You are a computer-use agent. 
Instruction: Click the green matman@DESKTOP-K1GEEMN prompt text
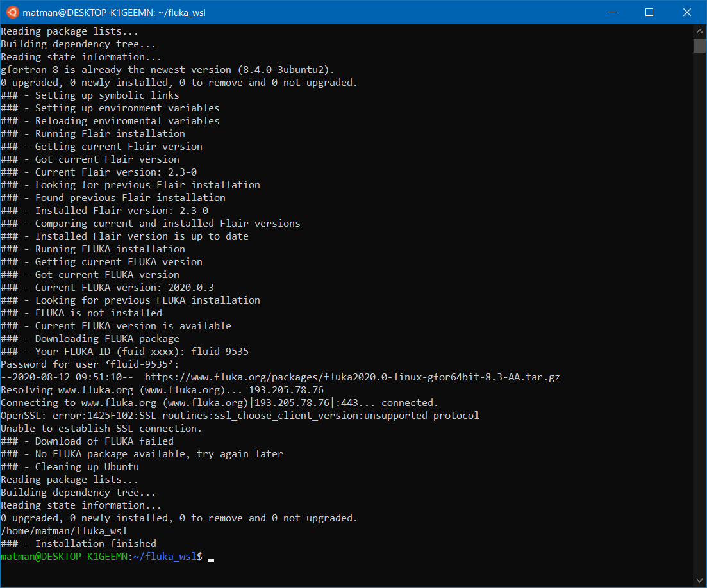pyautogui.click(x=64, y=557)
